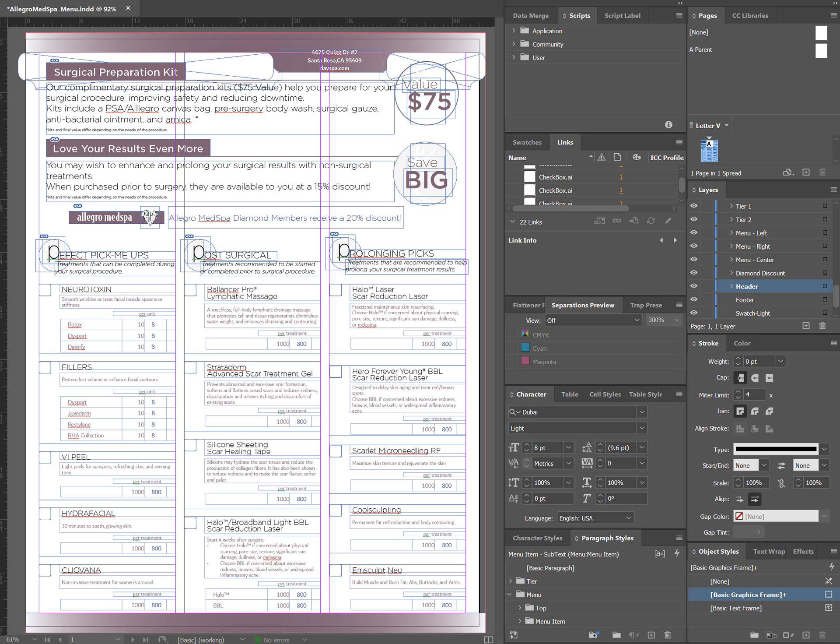Select Miter Join in Stroke panel
The image size is (840, 644).
740,411
